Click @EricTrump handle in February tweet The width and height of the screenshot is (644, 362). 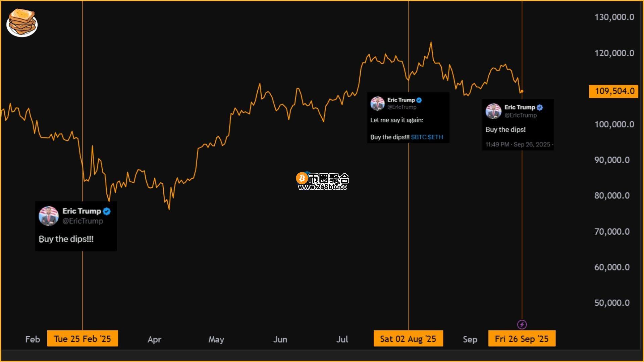(83, 221)
